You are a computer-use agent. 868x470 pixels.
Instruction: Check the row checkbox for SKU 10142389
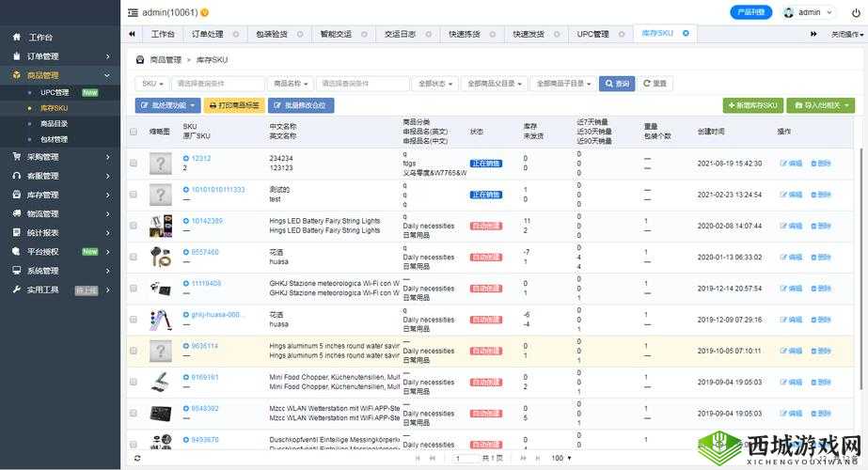pos(134,226)
